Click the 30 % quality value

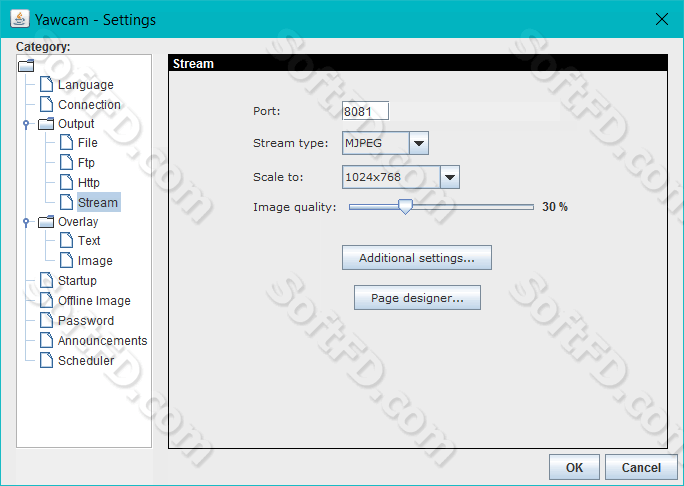pyautogui.click(x=555, y=206)
